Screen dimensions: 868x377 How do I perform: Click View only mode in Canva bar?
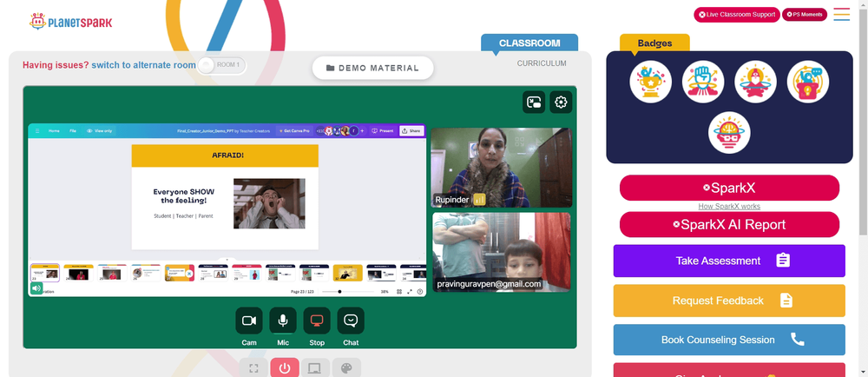[99, 131]
